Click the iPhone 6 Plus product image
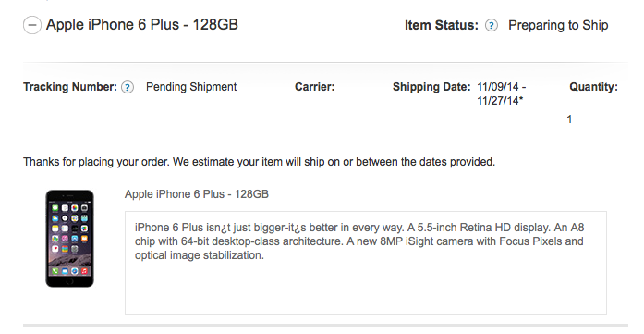The image size is (644, 334). click(x=70, y=239)
